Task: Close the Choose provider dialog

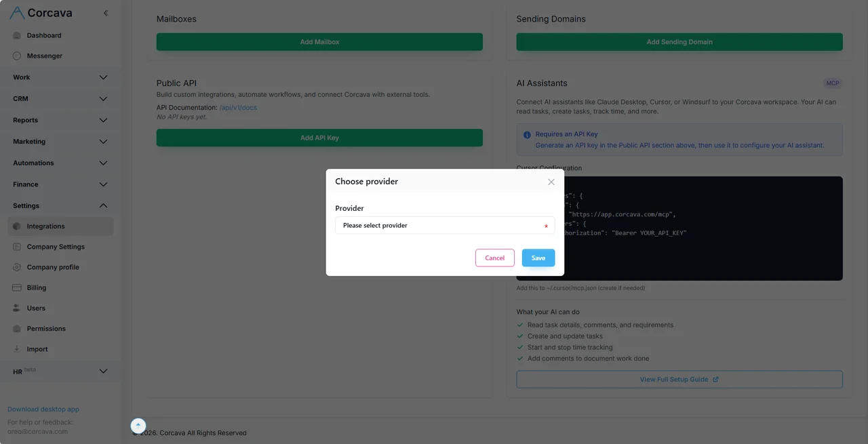Action: 551,182
